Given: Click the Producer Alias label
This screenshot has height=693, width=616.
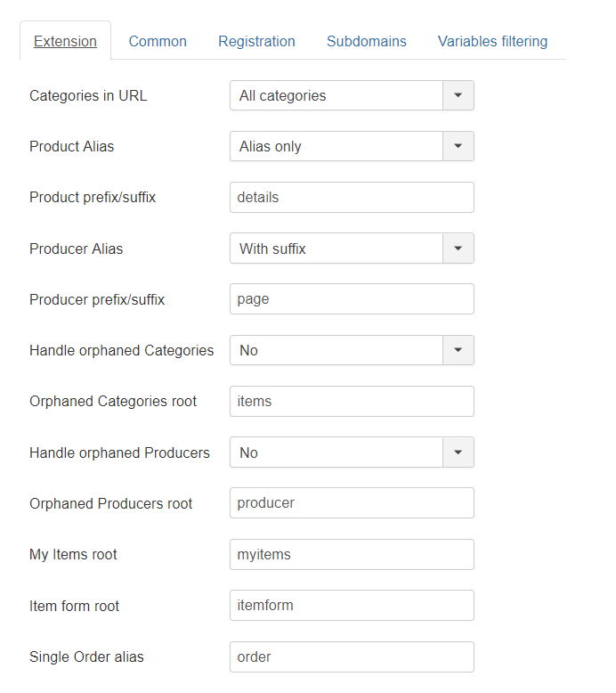Looking at the screenshot, I should pyautogui.click(x=77, y=249).
